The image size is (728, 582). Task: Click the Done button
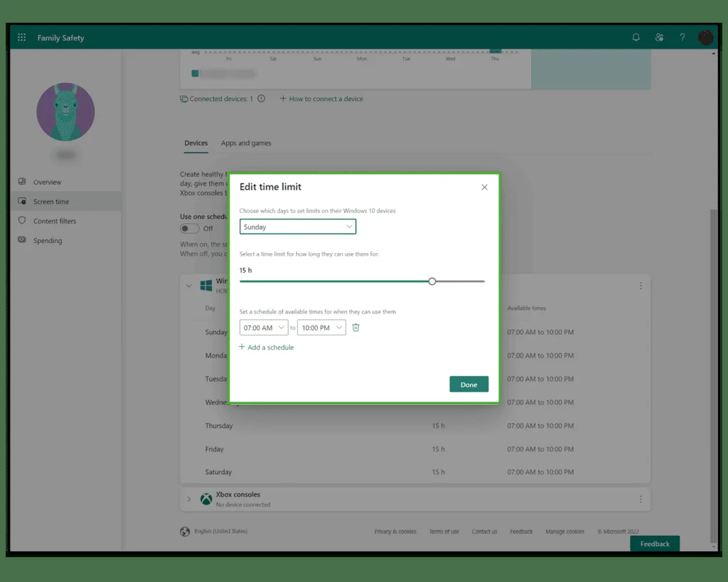(x=469, y=384)
